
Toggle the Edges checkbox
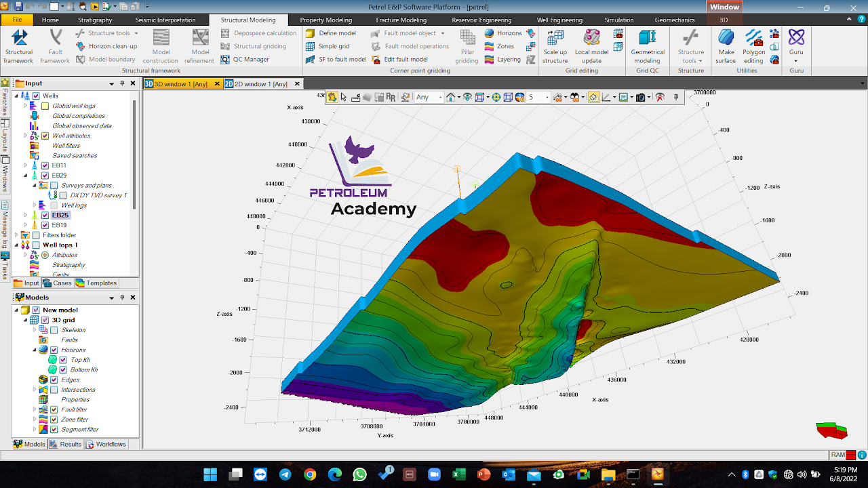point(54,380)
